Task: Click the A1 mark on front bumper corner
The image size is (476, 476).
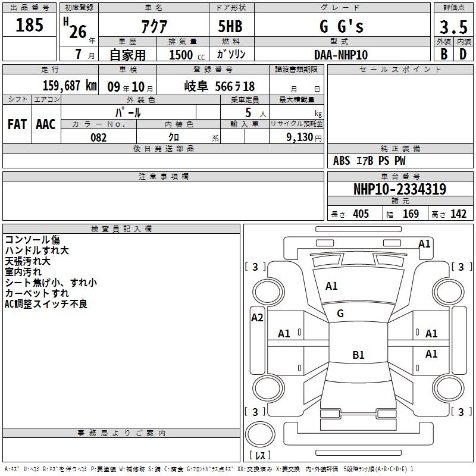Action: coord(424,244)
